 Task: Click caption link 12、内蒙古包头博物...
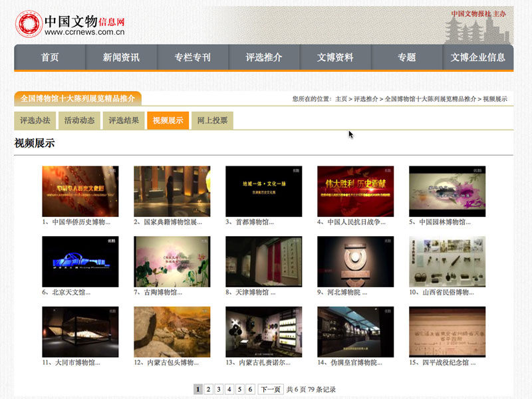click(x=166, y=362)
